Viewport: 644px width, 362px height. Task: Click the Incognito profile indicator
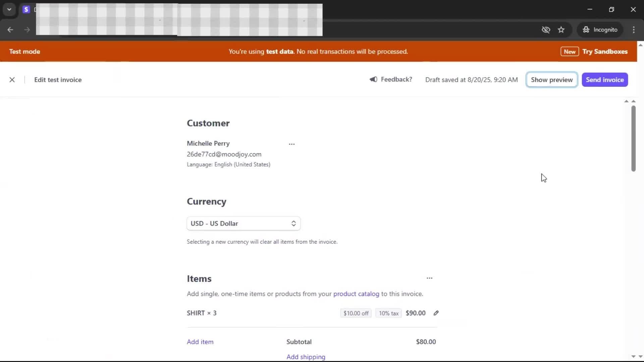[x=600, y=30]
